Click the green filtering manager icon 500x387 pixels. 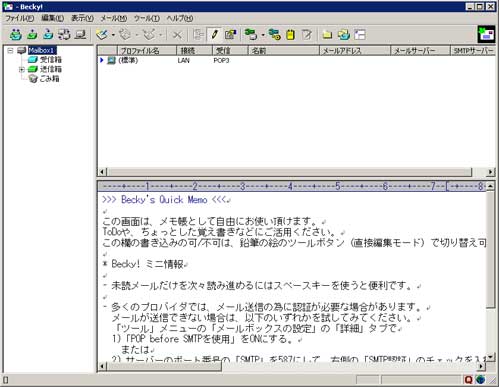[x=251, y=35]
